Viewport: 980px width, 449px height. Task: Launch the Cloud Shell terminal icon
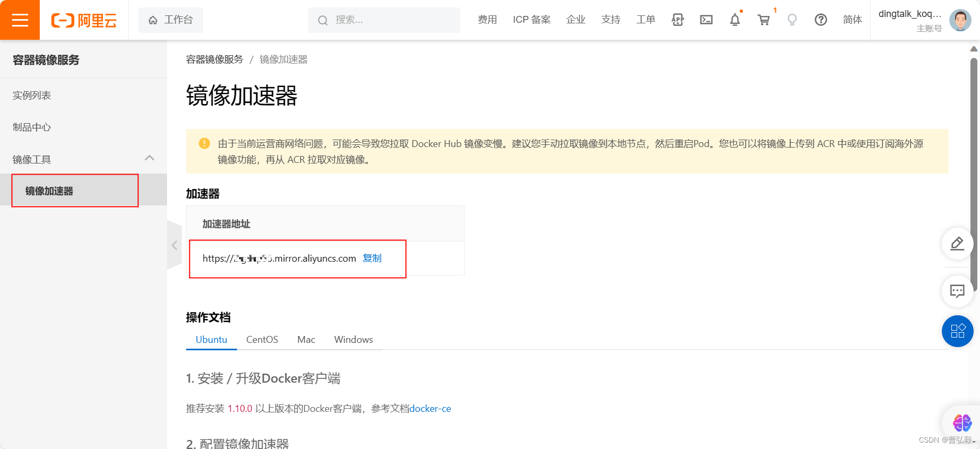[x=706, y=20]
